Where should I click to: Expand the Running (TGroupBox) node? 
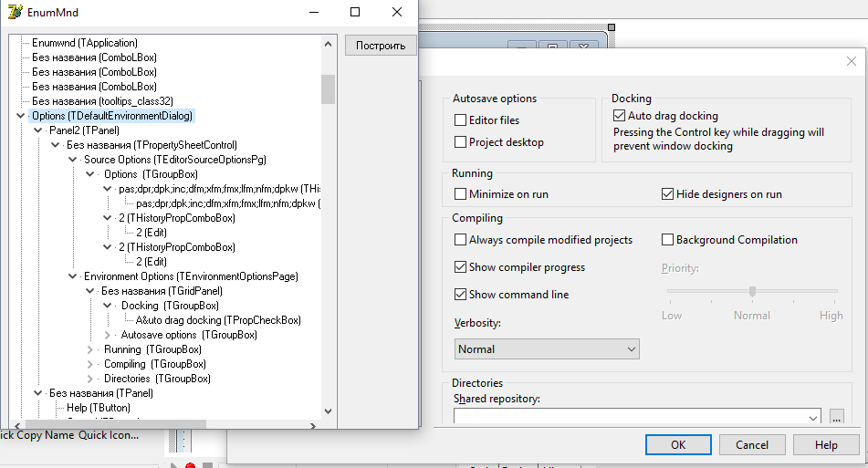90,349
